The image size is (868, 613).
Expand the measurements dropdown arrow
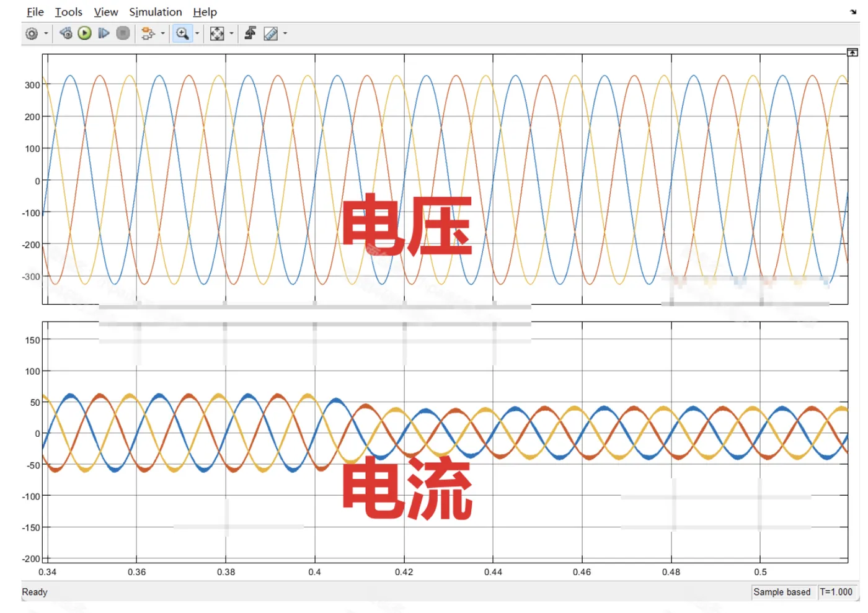coord(285,34)
